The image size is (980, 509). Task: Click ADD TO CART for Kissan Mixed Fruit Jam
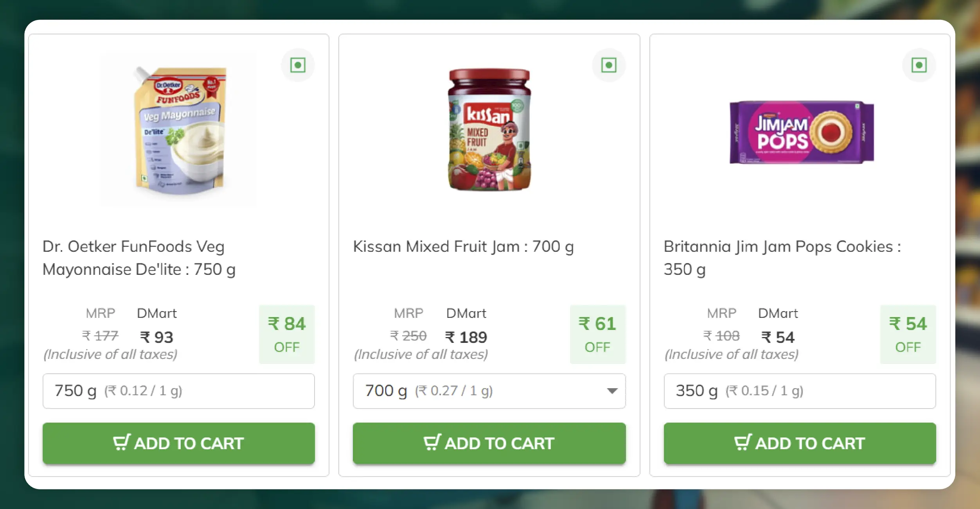coord(489,442)
